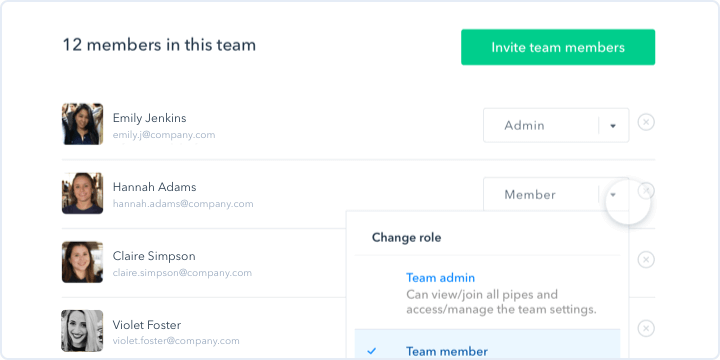Viewport: 720px width, 360px height.
Task: Click the checkmark beside Team member
Action: [x=372, y=351]
